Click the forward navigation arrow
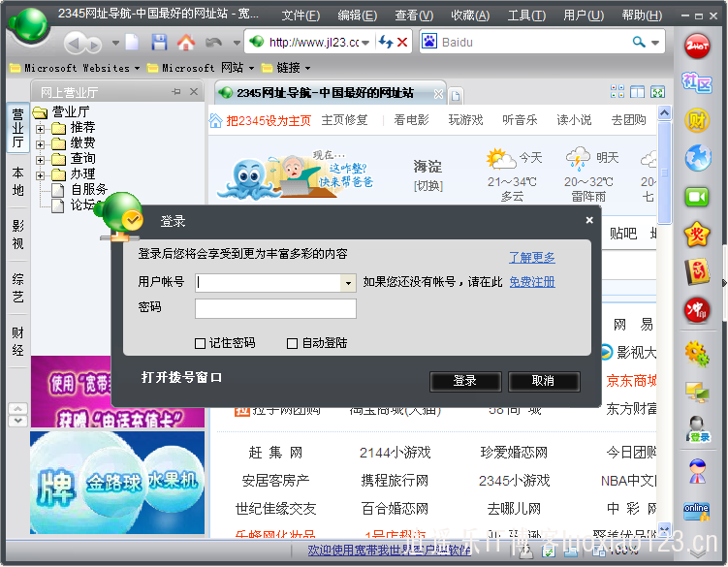728x567 pixels. 94,45
